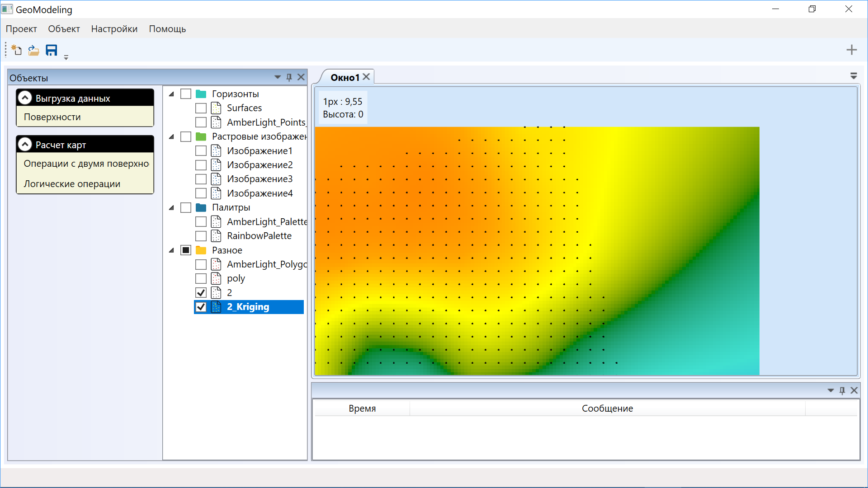The image size is (868, 488).
Task: Pin the message log panel
Action: (x=842, y=390)
